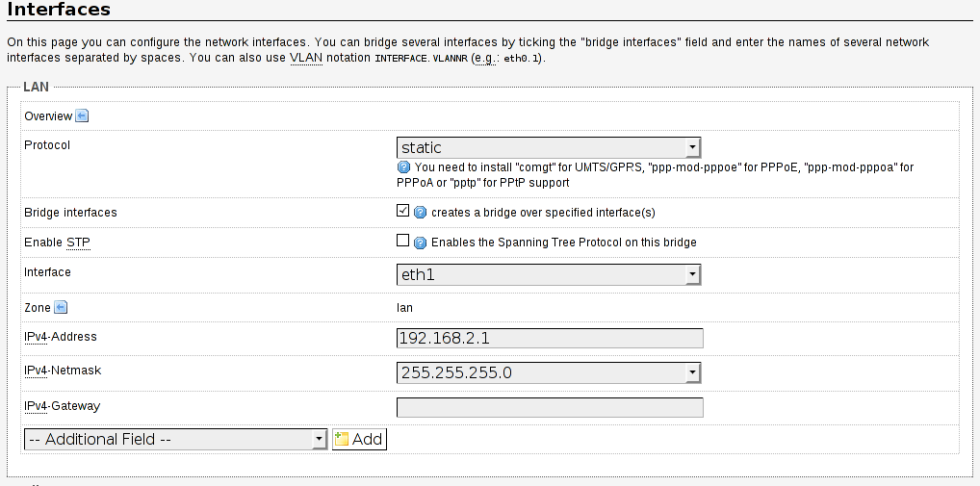Viewport: 980px width, 486px height.
Task: Click the lan zone value text
Action: coord(404,308)
